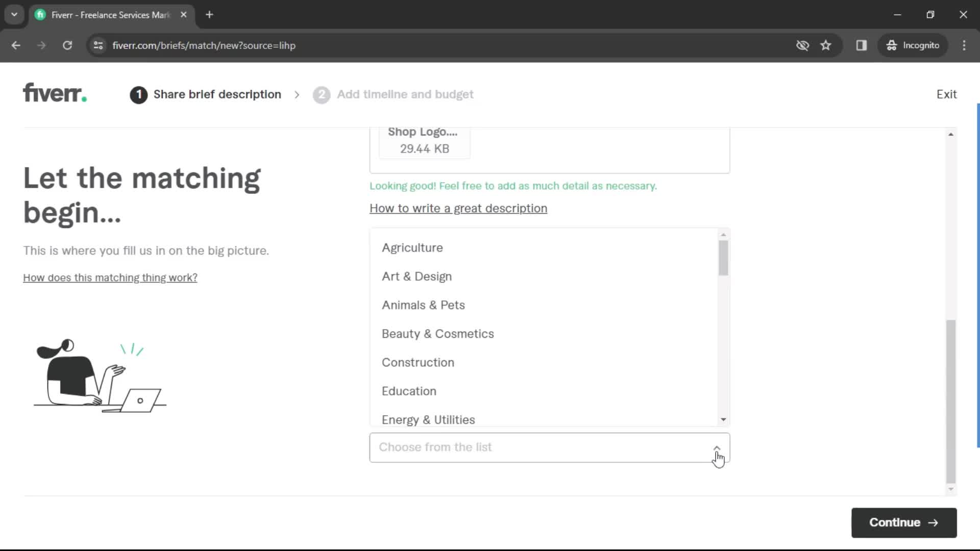Click the browser back navigation icon

[16, 45]
